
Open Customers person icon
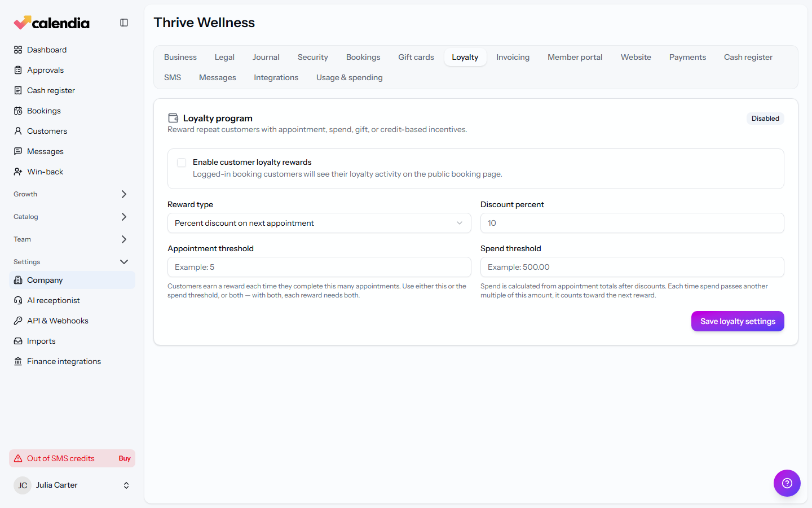pos(18,131)
